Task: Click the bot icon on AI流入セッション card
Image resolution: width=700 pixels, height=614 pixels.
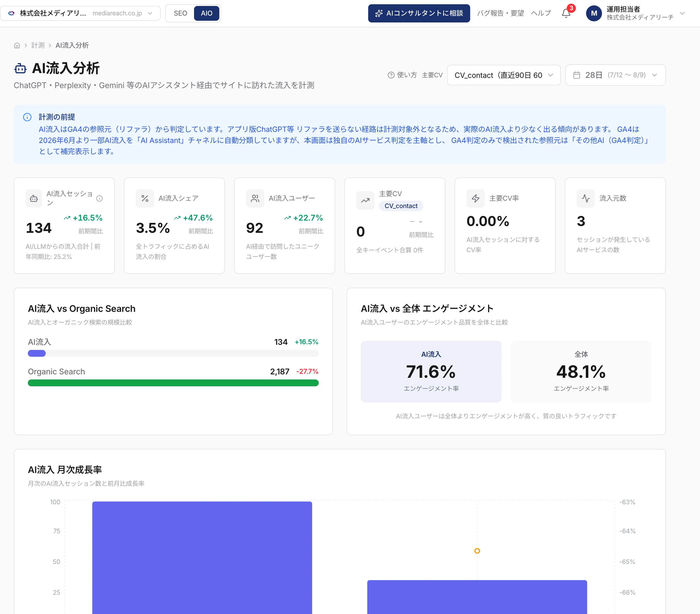Action: tap(34, 198)
